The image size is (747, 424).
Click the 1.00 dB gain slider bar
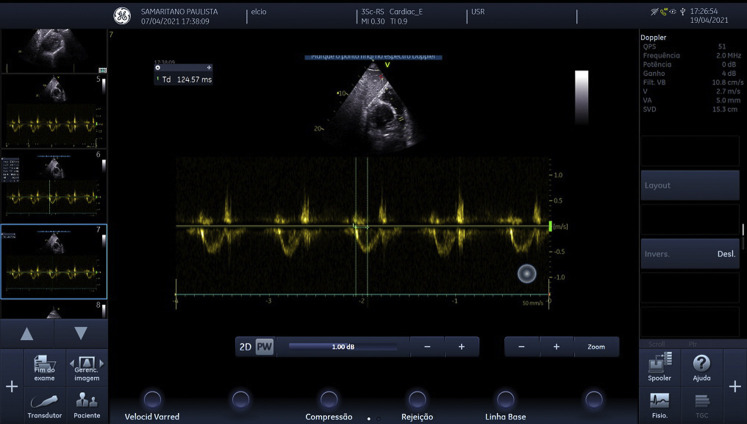pos(342,347)
